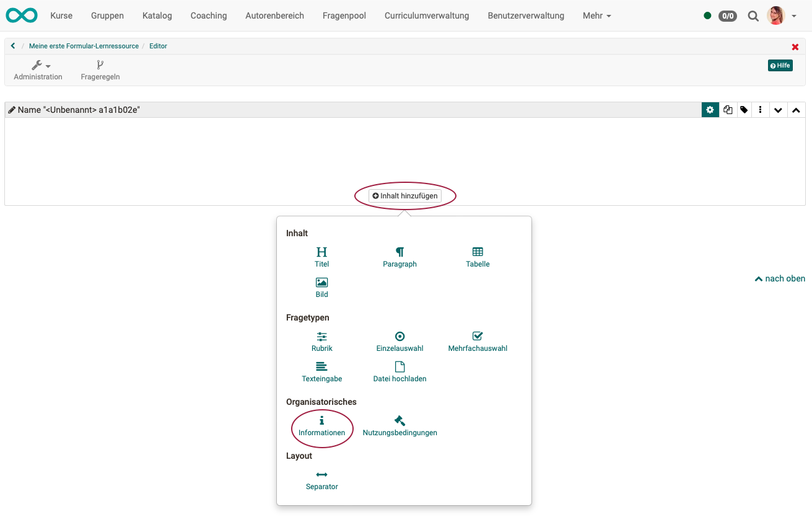Insert the Informationen organizational element

click(x=321, y=426)
